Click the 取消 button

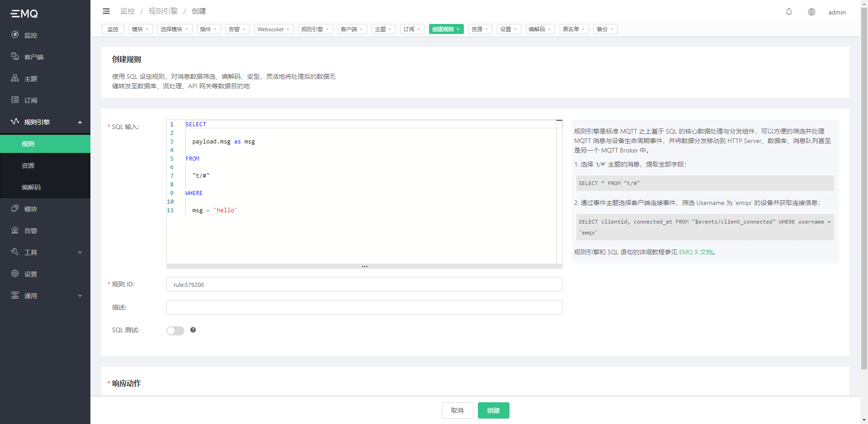(458, 410)
